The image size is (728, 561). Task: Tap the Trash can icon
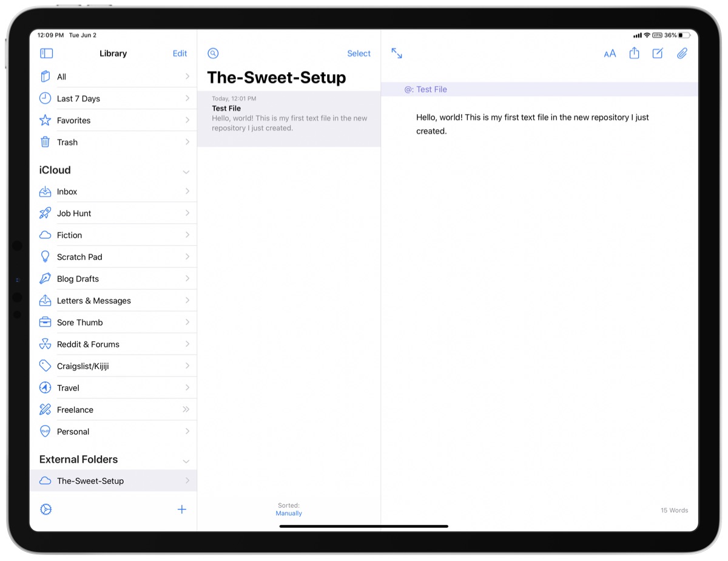45,142
